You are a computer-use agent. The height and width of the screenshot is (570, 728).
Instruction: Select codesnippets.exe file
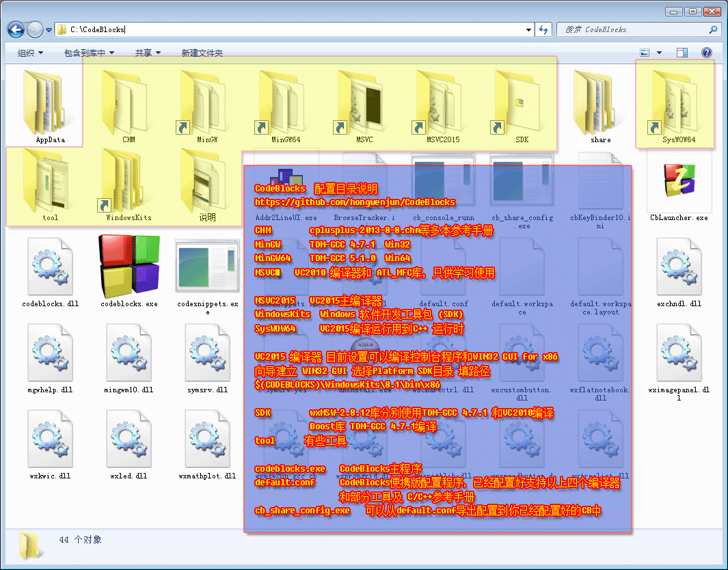pos(208,276)
